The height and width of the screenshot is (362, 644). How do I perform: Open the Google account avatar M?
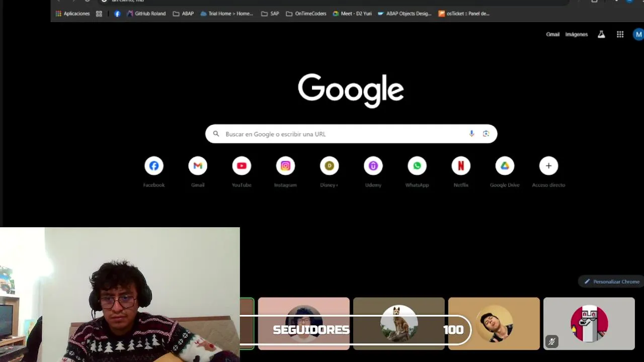click(x=638, y=34)
